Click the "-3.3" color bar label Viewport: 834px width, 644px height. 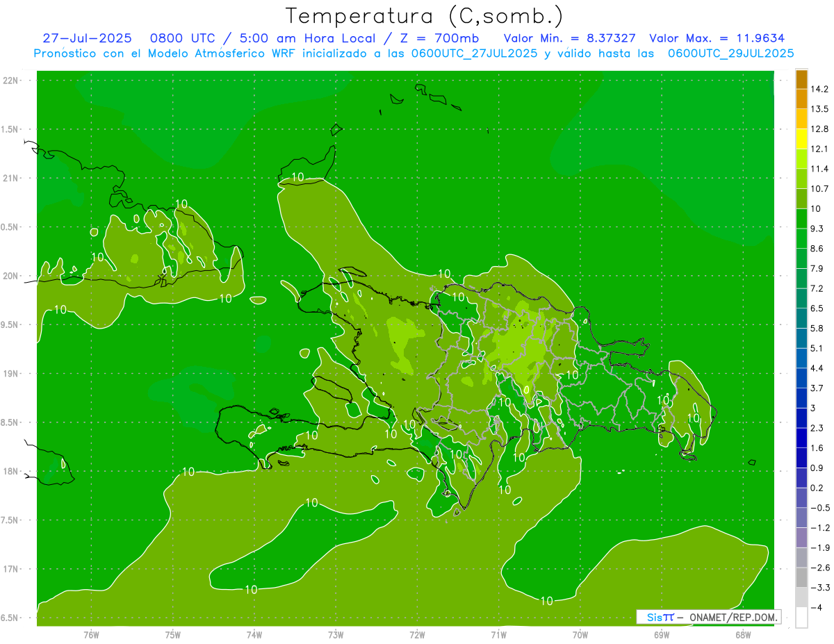[x=819, y=587]
